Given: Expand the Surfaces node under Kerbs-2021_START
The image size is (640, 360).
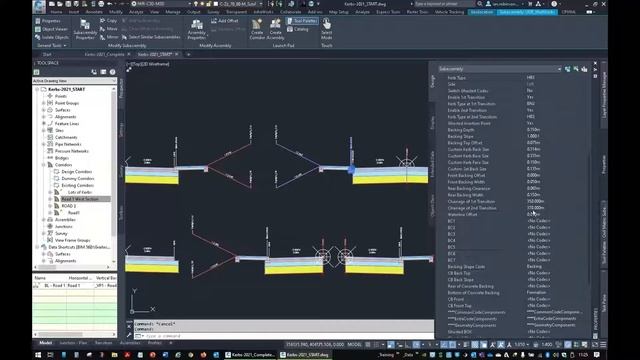Looking at the screenshot, I should [x=44, y=110].
